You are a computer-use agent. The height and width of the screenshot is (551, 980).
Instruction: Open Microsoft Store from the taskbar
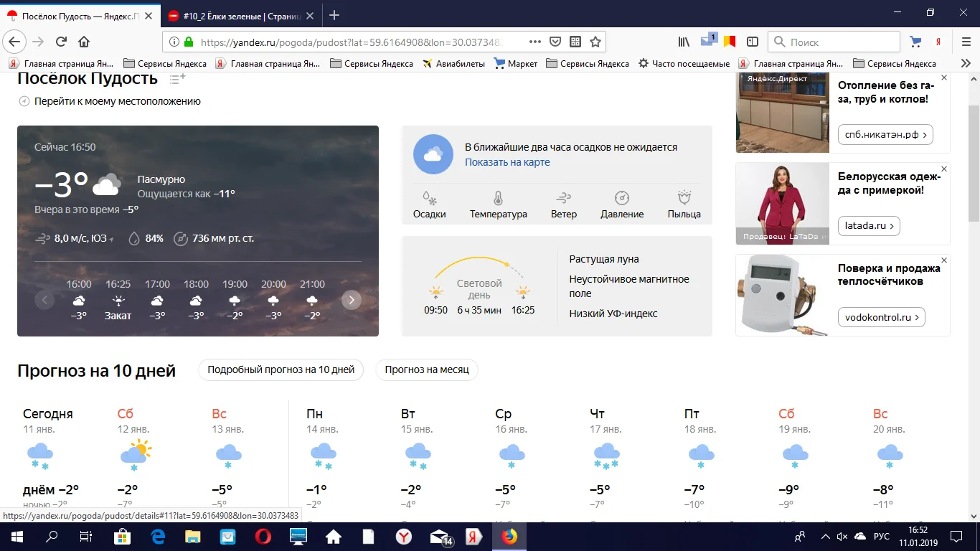click(123, 536)
